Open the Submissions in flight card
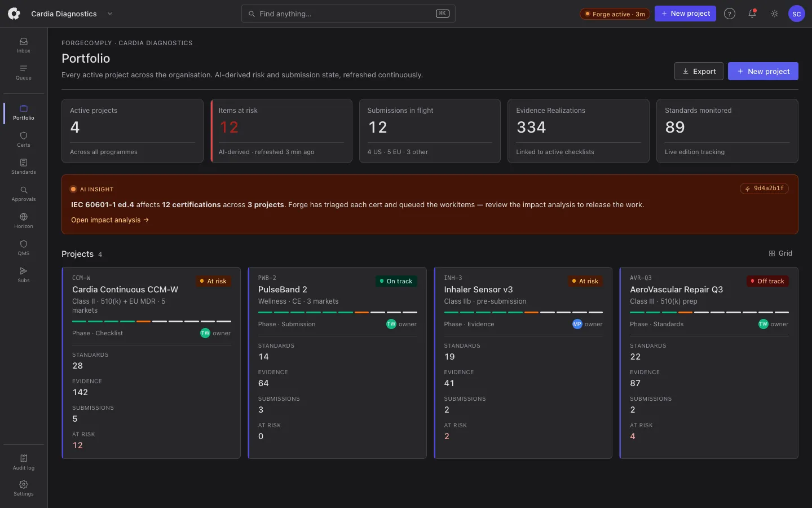This screenshot has width=812, height=508. coord(430,131)
